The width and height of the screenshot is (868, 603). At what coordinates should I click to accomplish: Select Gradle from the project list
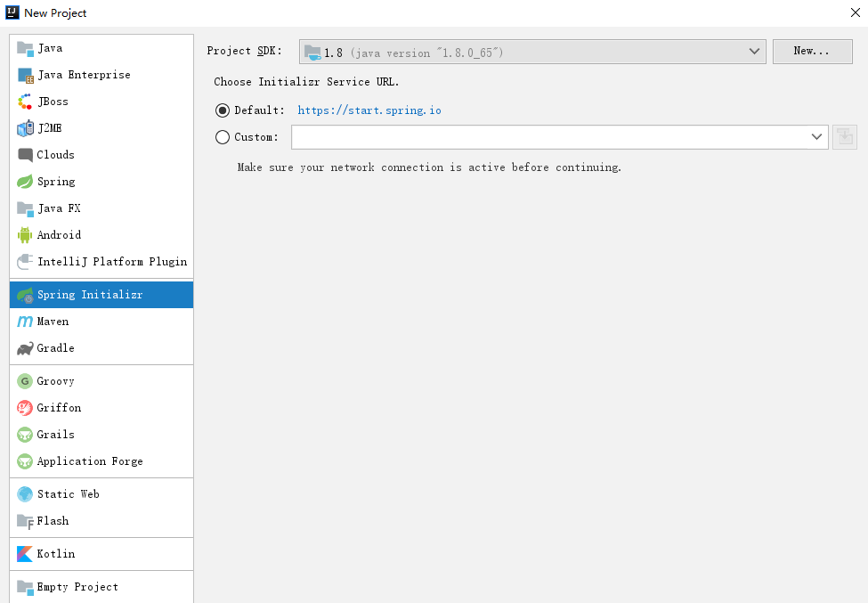101,347
